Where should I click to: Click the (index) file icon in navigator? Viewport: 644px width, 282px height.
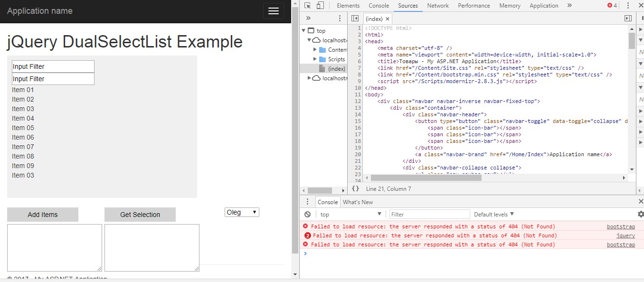(322, 69)
